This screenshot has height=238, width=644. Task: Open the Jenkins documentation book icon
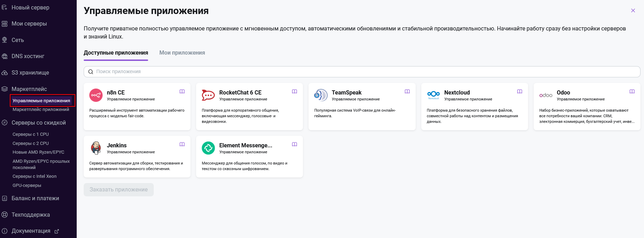(x=182, y=144)
